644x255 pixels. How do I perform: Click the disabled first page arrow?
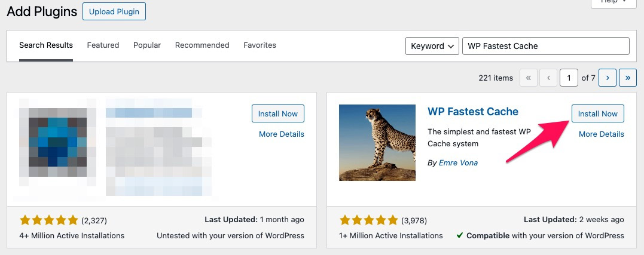click(529, 78)
